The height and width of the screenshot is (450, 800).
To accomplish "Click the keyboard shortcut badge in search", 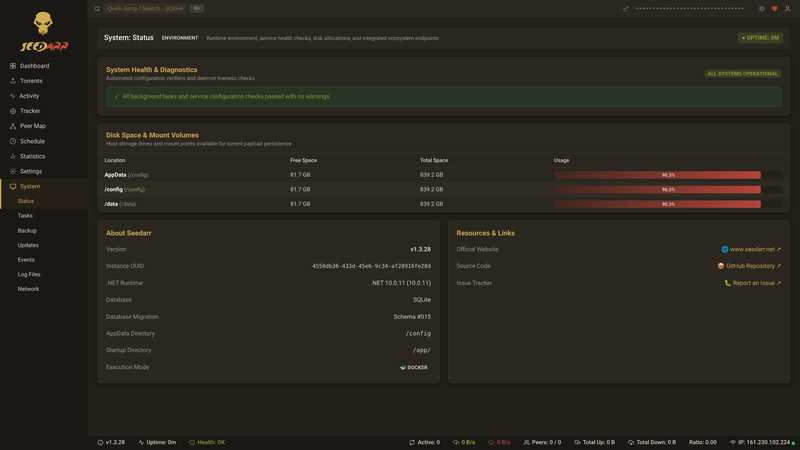I will (196, 9).
